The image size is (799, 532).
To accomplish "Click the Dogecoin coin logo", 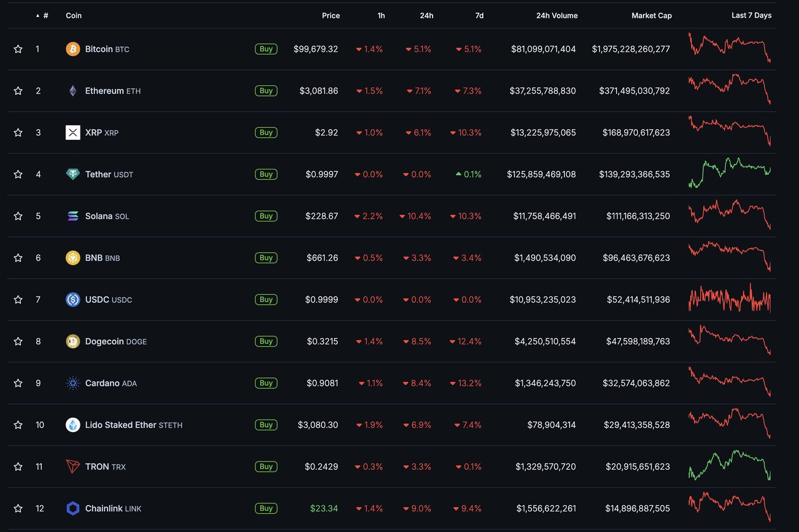I will (x=73, y=341).
